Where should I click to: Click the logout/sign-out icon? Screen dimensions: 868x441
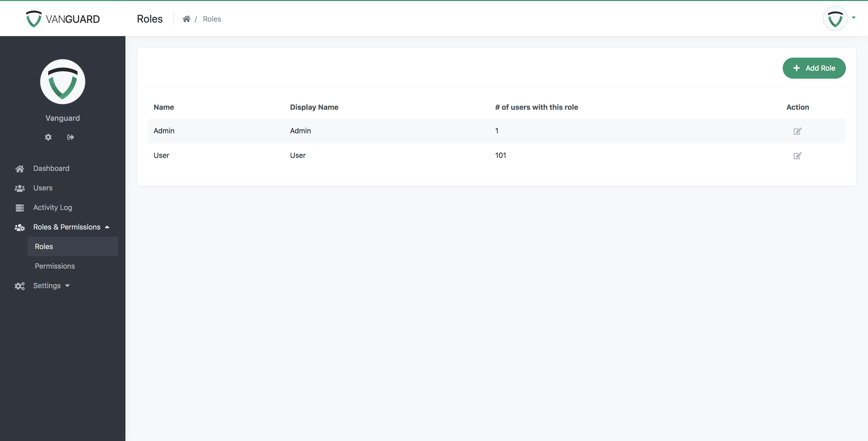(x=70, y=137)
